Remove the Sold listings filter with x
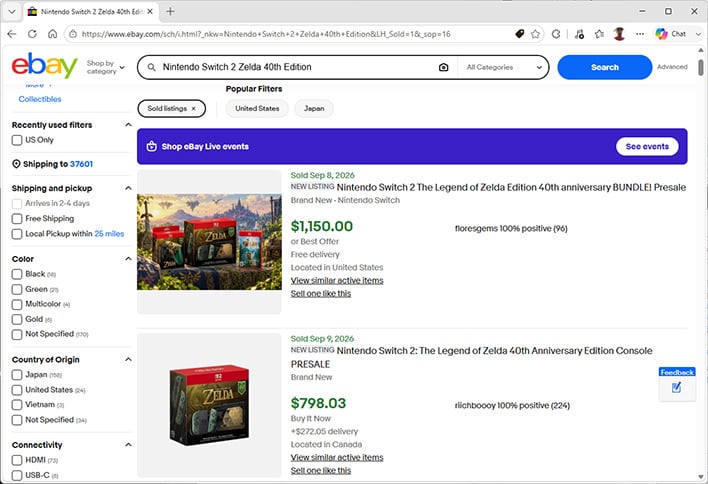708x484 pixels. [194, 108]
